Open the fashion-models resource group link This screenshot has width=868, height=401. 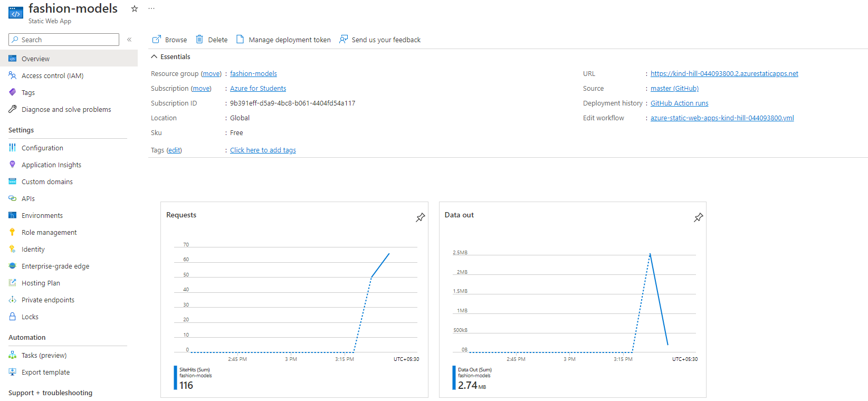tap(253, 74)
